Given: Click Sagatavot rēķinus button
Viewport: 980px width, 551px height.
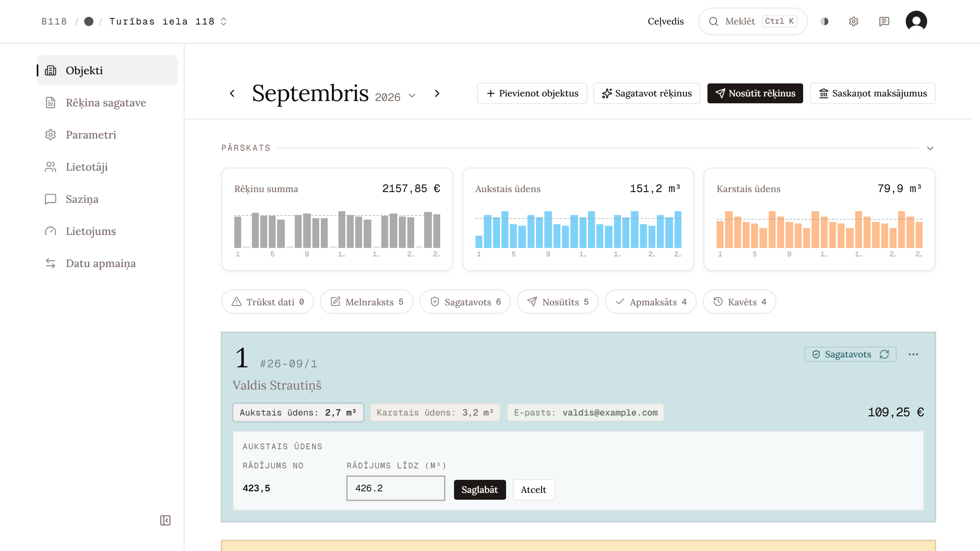Looking at the screenshot, I should [x=647, y=93].
